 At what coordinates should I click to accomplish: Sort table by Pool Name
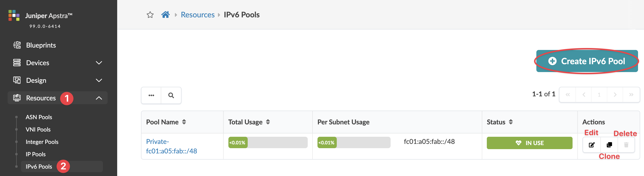tap(184, 122)
